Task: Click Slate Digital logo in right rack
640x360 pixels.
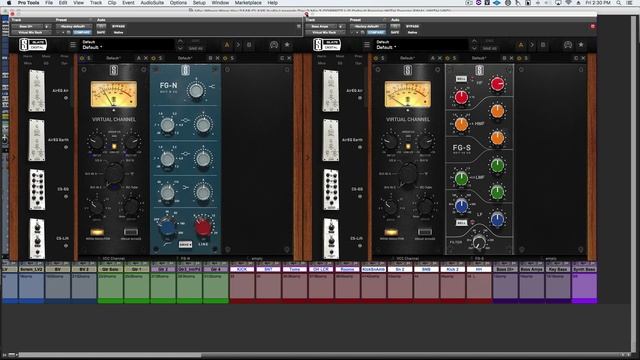Action: click(327, 44)
